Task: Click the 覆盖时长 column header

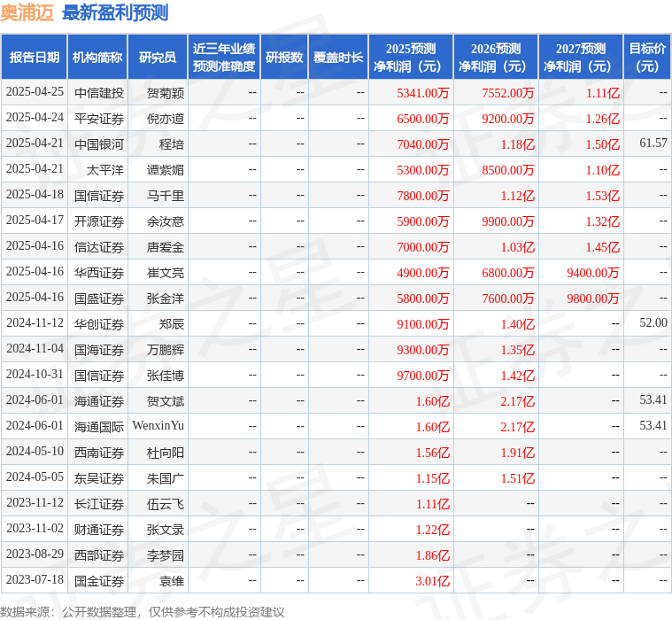Action: click(x=338, y=57)
